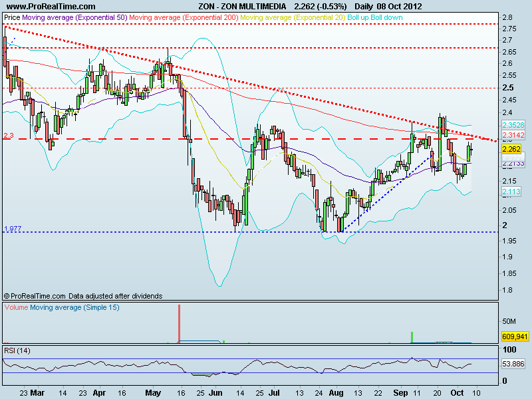Click the 53.886 RSI value tag

(513, 364)
